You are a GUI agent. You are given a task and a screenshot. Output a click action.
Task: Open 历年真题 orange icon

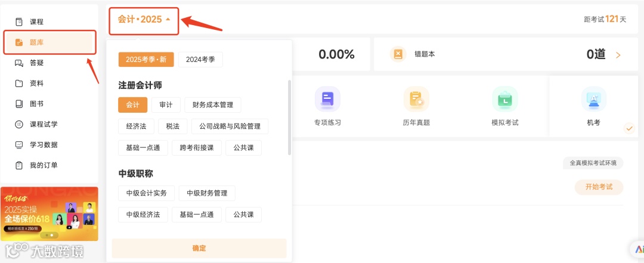pyautogui.click(x=416, y=99)
